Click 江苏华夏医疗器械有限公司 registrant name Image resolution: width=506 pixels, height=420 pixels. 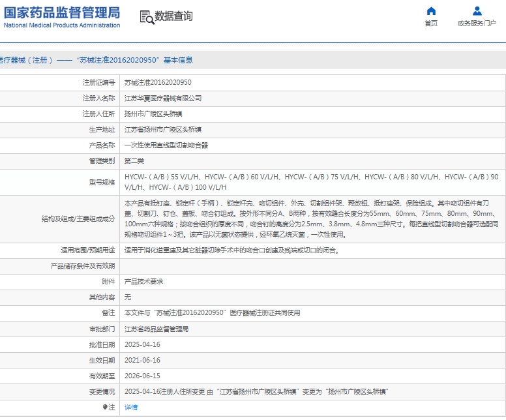pos(163,98)
